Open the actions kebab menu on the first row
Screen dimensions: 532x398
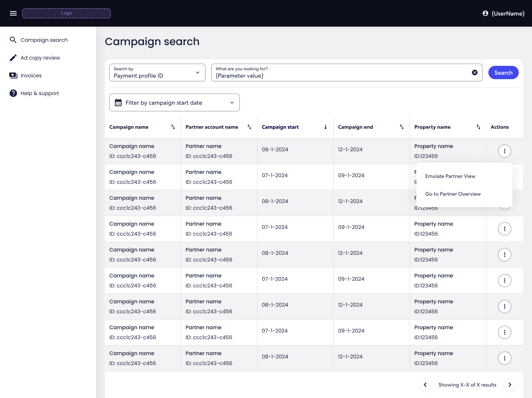(505, 151)
